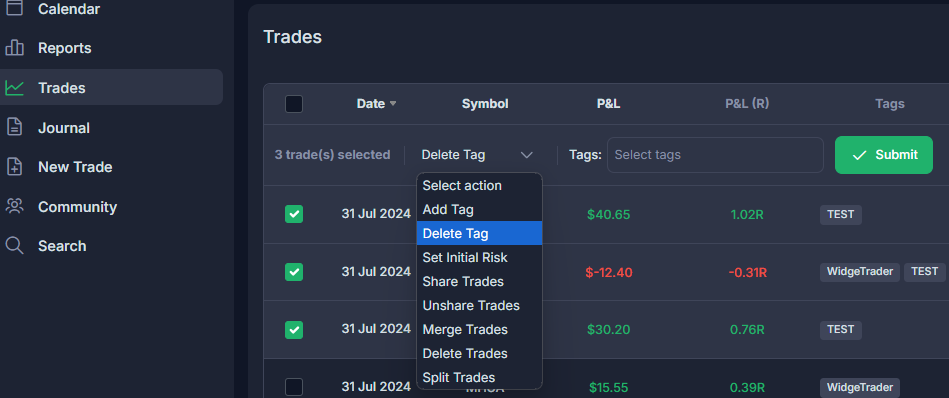Click the Reports bar chart icon
Viewport: 949px width, 398px height.
click(14, 48)
